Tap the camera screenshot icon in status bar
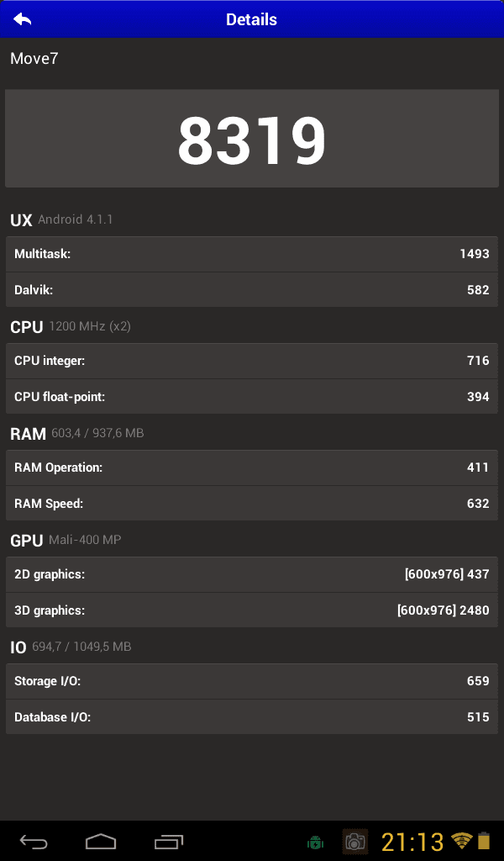 click(354, 841)
